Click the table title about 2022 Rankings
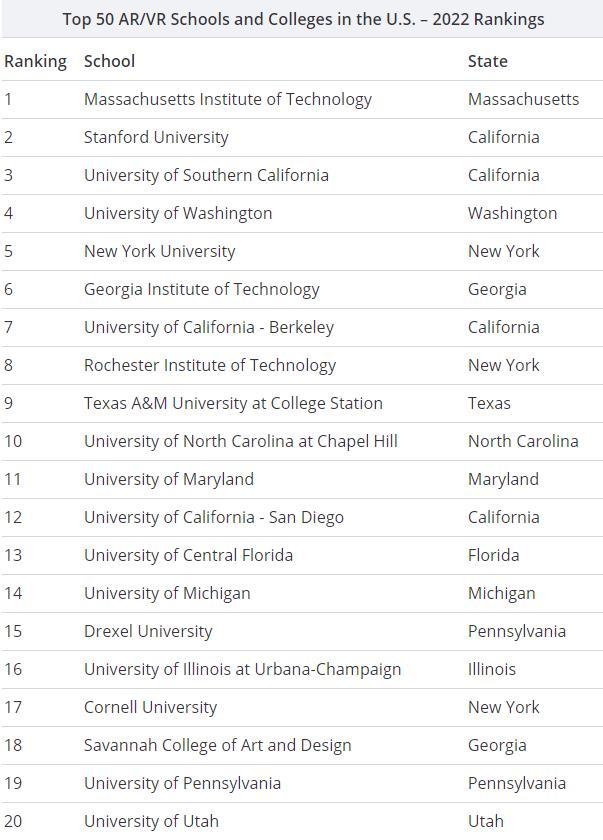This screenshot has height=840, width=603. click(303, 19)
